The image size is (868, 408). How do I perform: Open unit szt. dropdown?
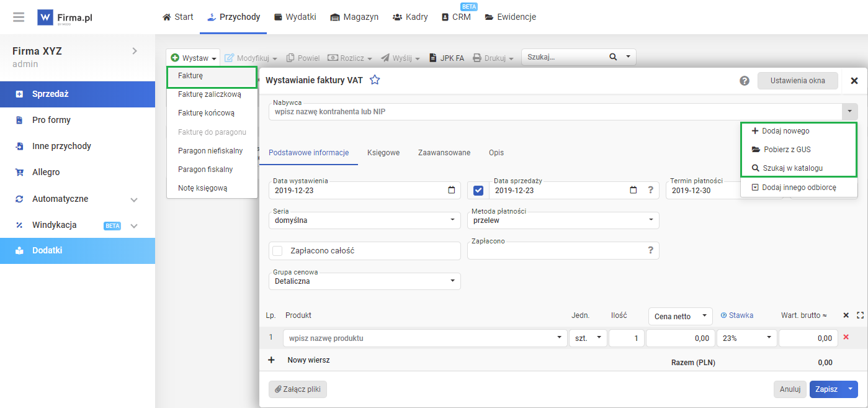[x=587, y=338]
